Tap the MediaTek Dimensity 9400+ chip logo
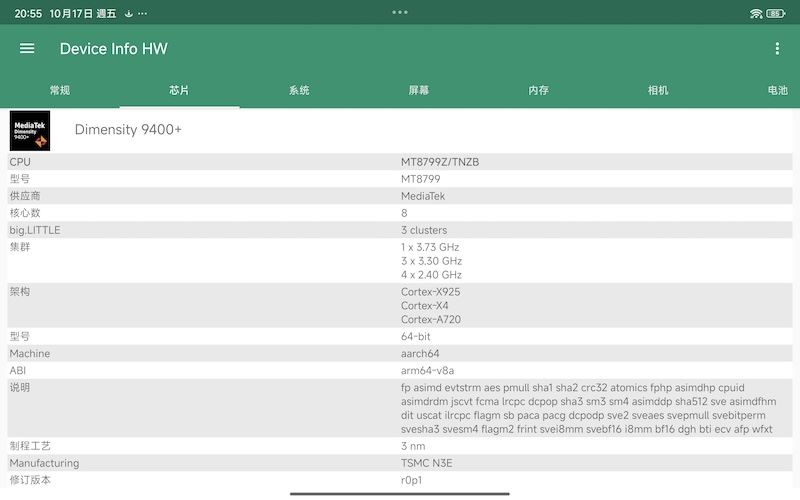 point(30,130)
